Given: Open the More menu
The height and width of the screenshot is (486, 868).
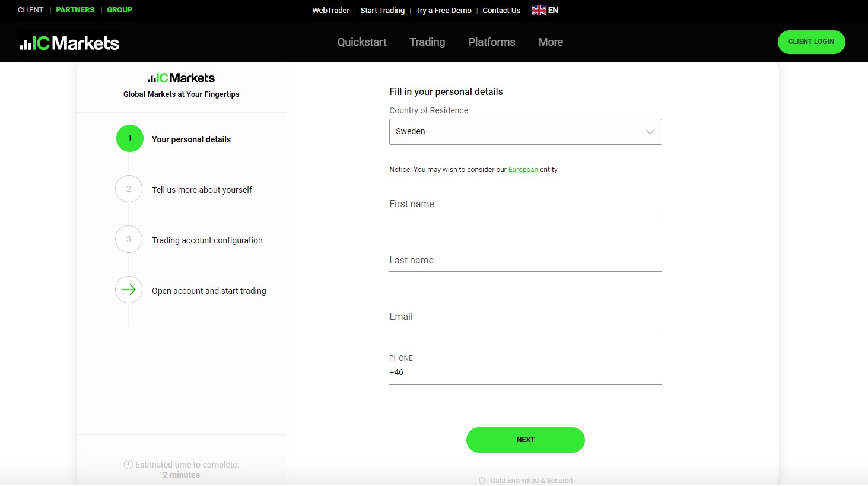Looking at the screenshot, I should click(551, 42).
